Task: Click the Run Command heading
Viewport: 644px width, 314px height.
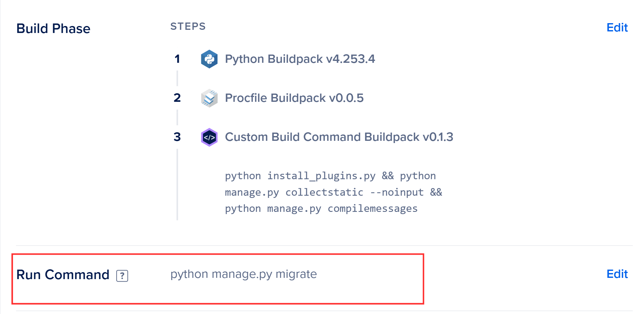Action: pos(63,275)
